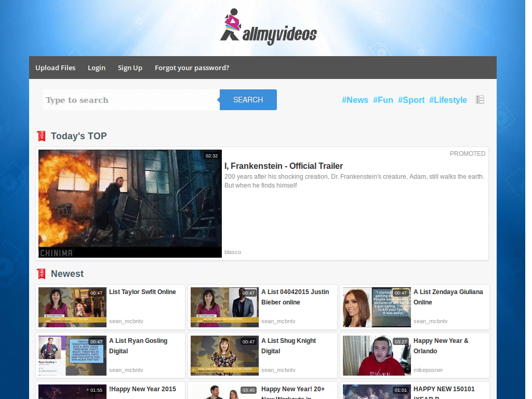Click the I, Frankenstein description text
Screen dimensions: 532x399
(354, 181)
